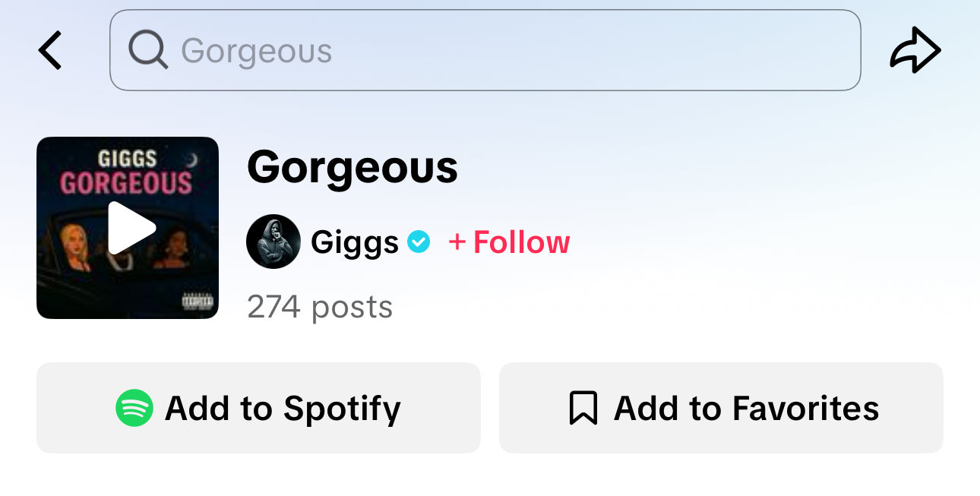Go back using the left chevron

click(50, 51)
